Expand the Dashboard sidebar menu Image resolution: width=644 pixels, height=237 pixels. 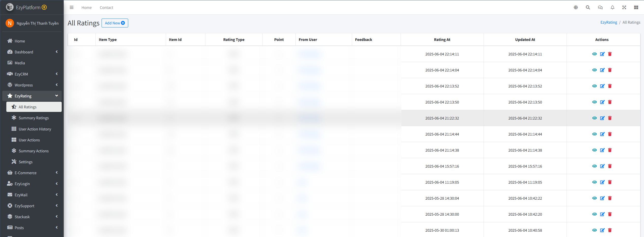[x=32, y=52]
